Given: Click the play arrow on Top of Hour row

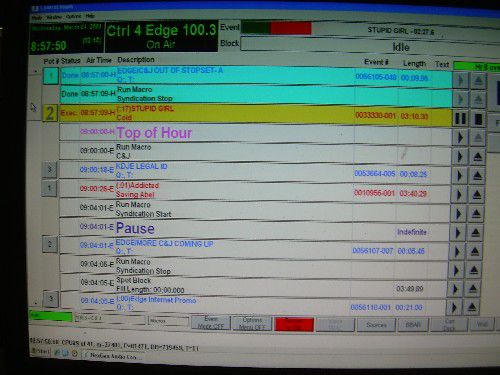Looking at the screenshot, I should click(460, 137).
